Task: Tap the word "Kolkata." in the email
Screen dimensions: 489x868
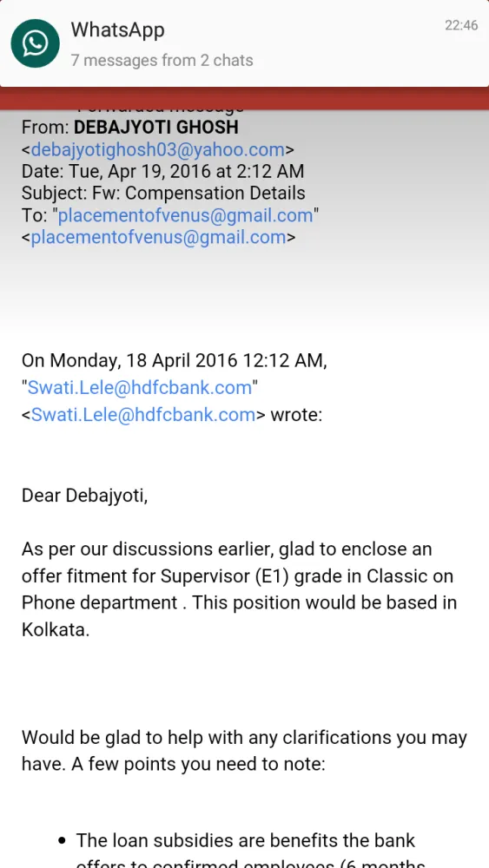Action: click(56, 629)
